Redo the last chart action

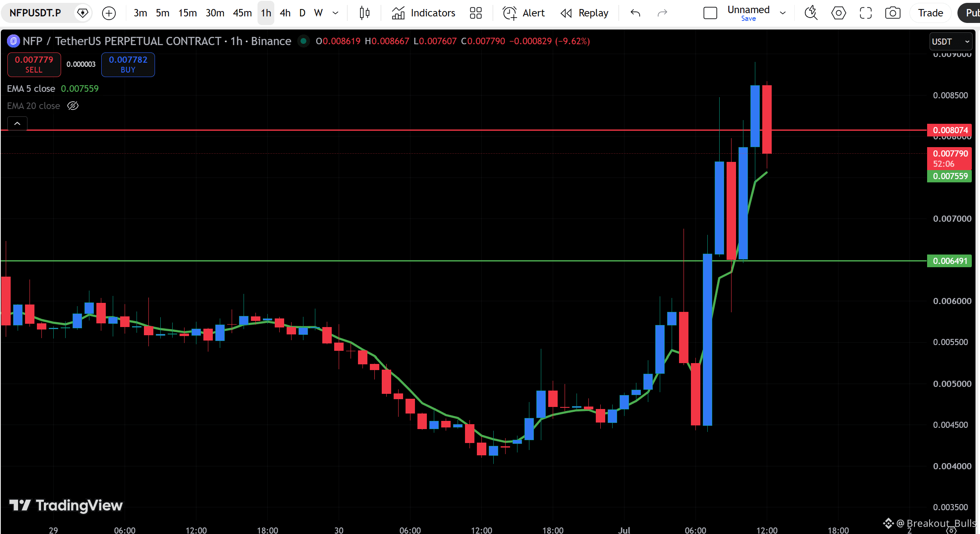pyautogui.click(x=662, y=13)
